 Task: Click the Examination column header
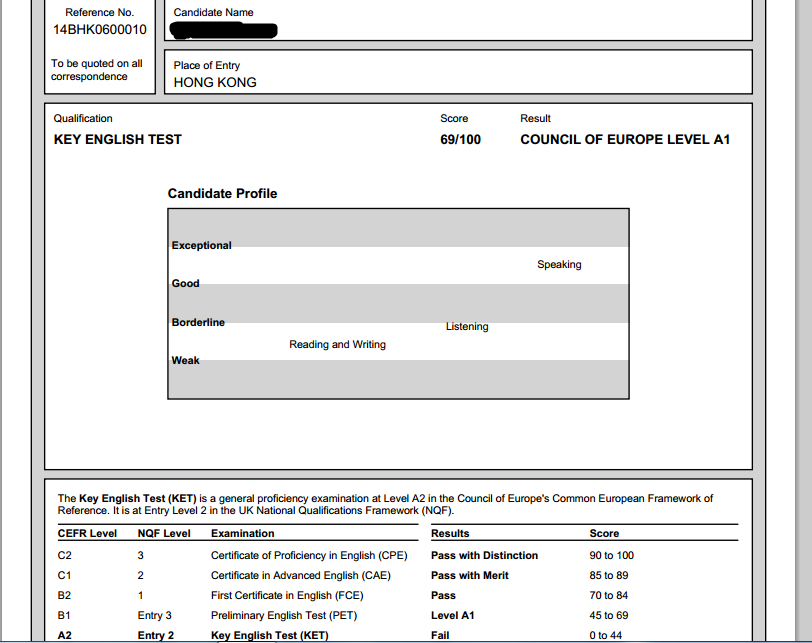point(243,534)
